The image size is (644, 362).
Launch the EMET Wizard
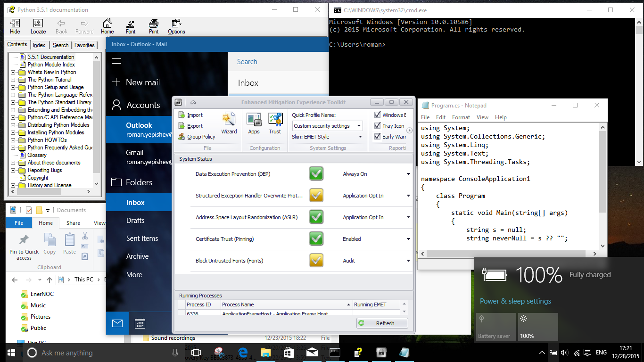pyautogui.click(x=229, y=123)
